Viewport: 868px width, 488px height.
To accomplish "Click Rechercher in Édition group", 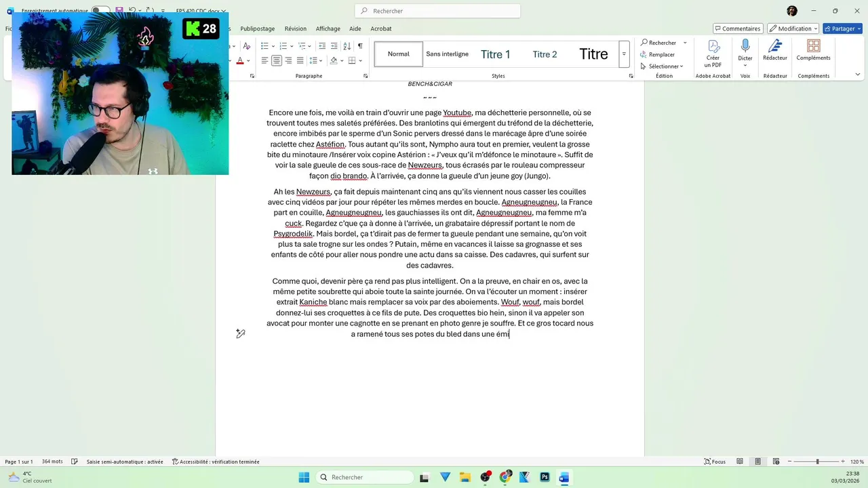I will pyautogui.click(x=658, y=43).
